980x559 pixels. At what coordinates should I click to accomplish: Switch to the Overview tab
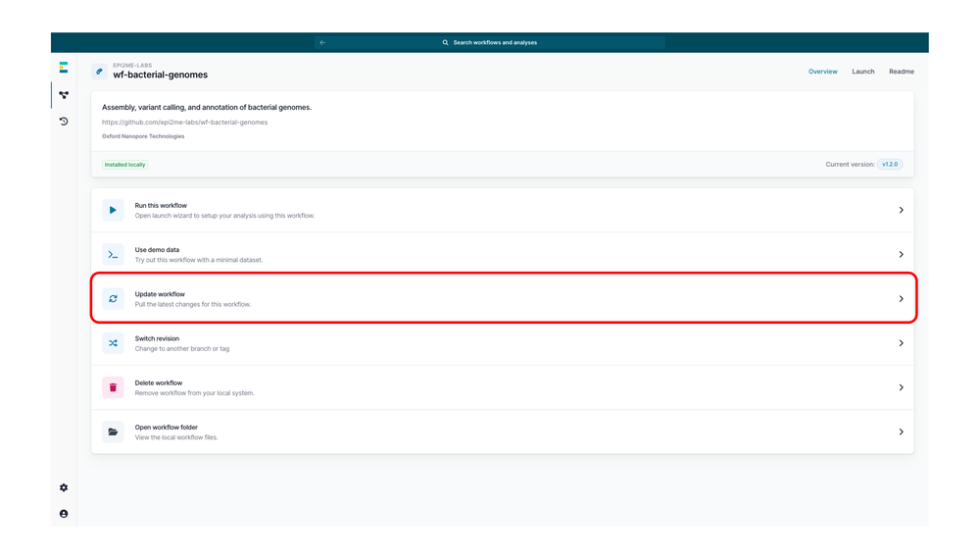click(822, 72)
